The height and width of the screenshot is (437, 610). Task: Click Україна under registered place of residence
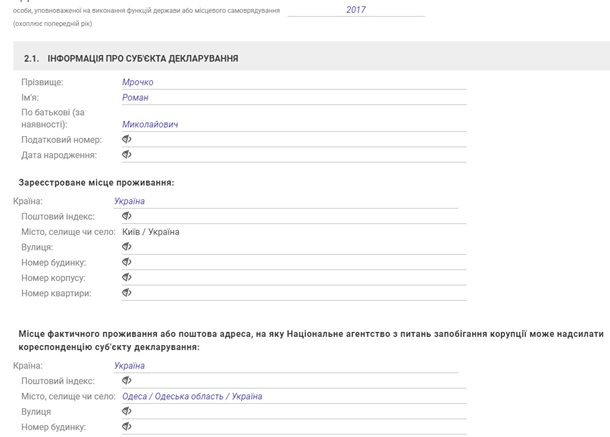[x=129, y=201]
